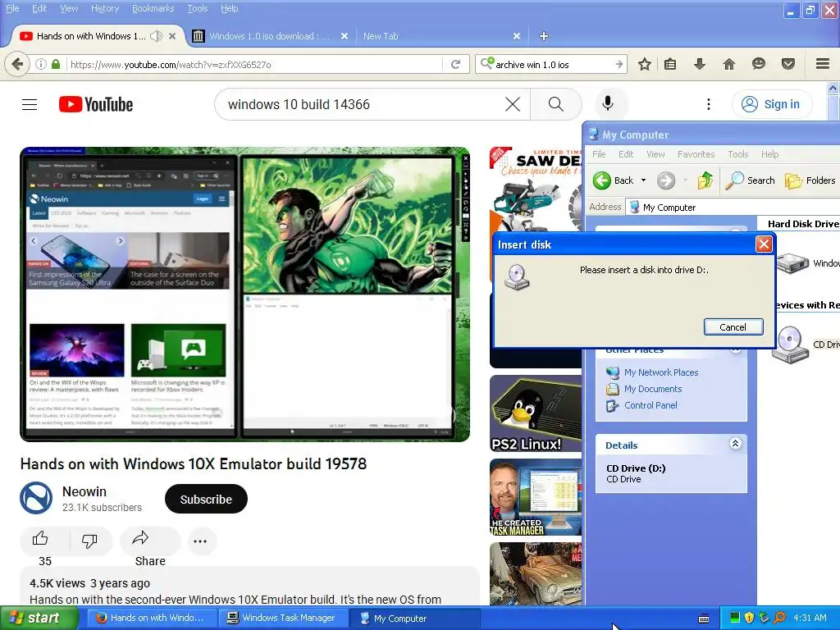840x630 pixels.
Task: Bookmark this page with the star icon
Action: coord(645,64)
